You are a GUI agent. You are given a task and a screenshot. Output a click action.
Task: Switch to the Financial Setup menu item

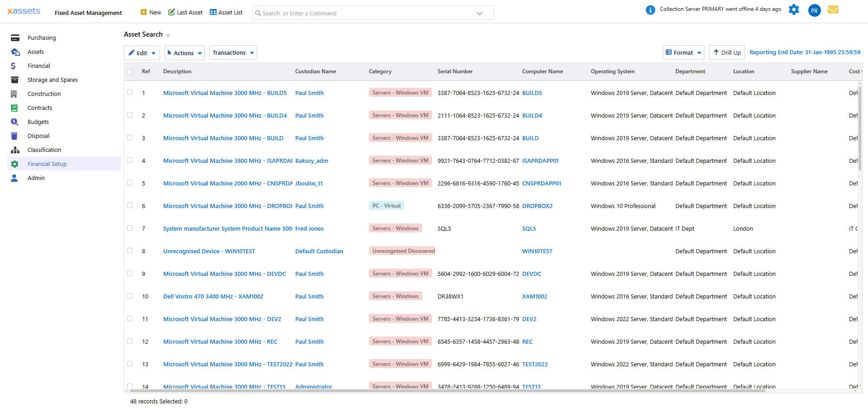(x=47, y=164)
